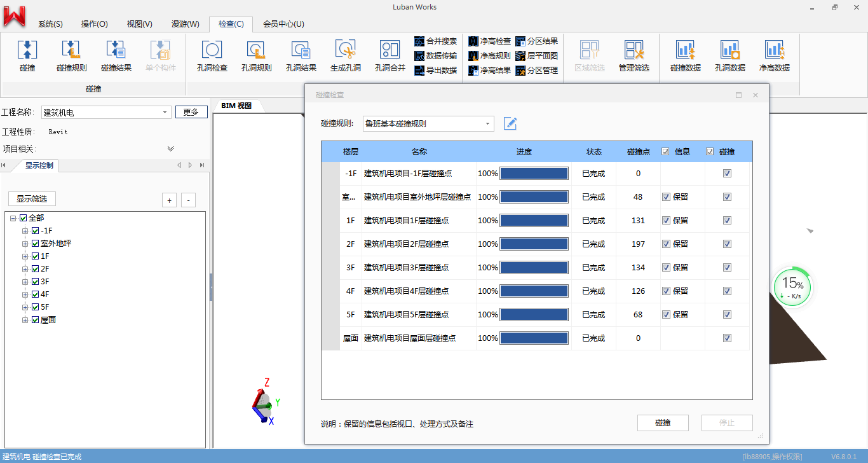This screenshot has width=868, height=463.
Task: Open the 视图(V) menu tab
Action: [x=139, y=24]
